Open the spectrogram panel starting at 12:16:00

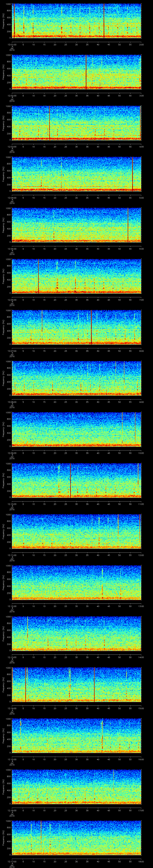77,787
